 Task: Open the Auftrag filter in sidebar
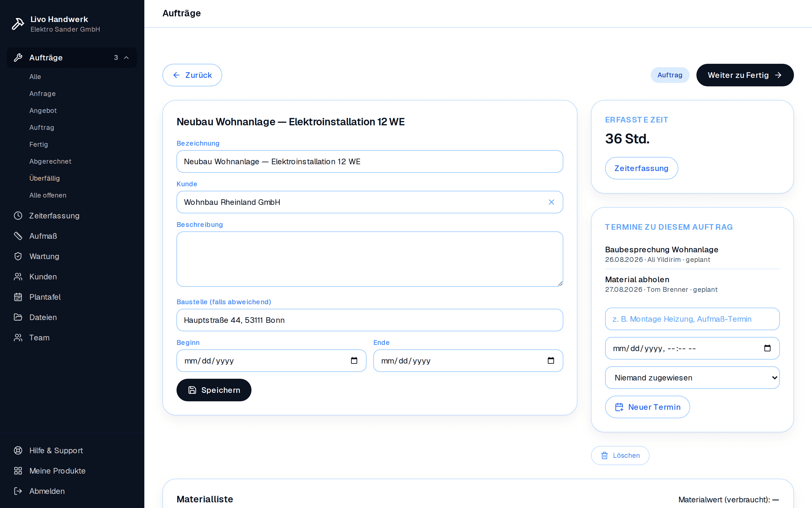(42, 127)
